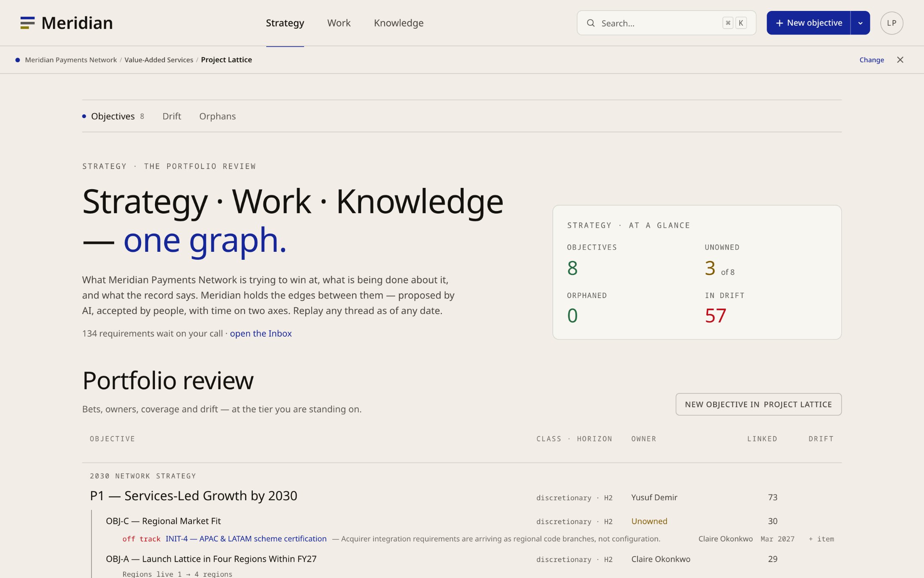
Task: Switch to the Orphans sub-tab
Action: (x=217, y=116)
